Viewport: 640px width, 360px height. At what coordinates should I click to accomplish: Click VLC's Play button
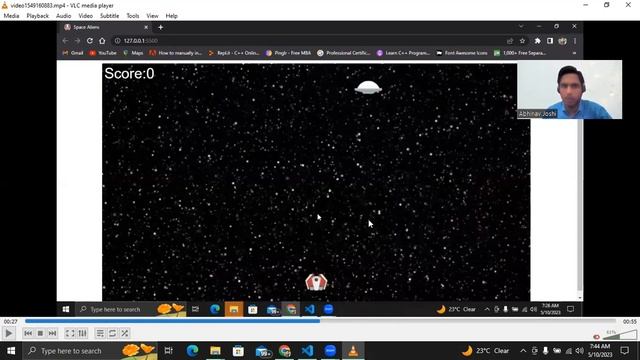(8, 333)
